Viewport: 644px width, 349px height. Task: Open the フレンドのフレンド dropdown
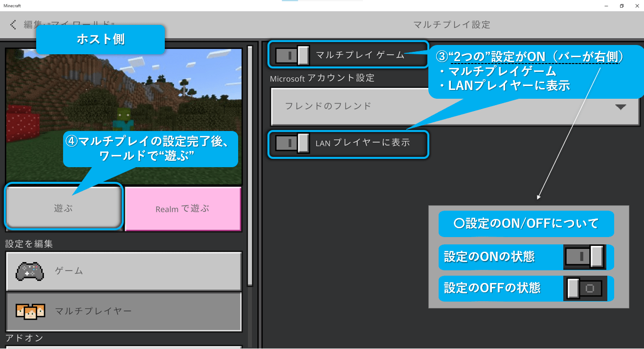click(455, 107)
